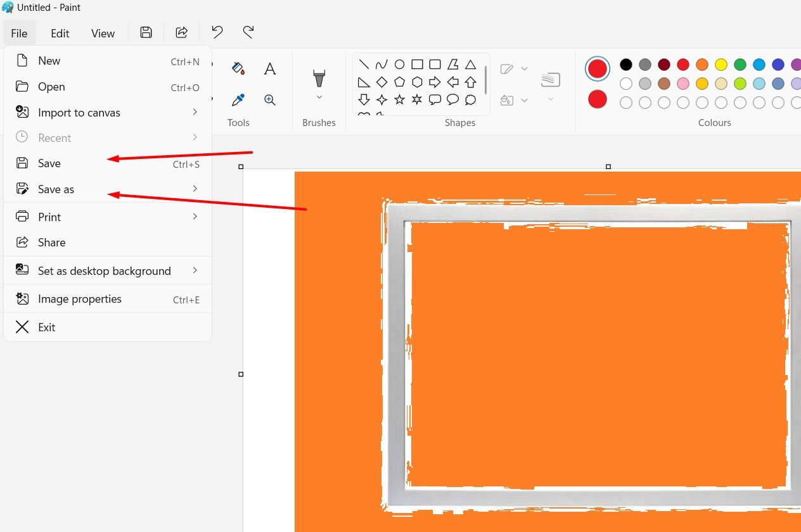Pick the yellow colour swatch
Image resolution: width=801 pixels, height=532 pixels.
tap(721, 64)
